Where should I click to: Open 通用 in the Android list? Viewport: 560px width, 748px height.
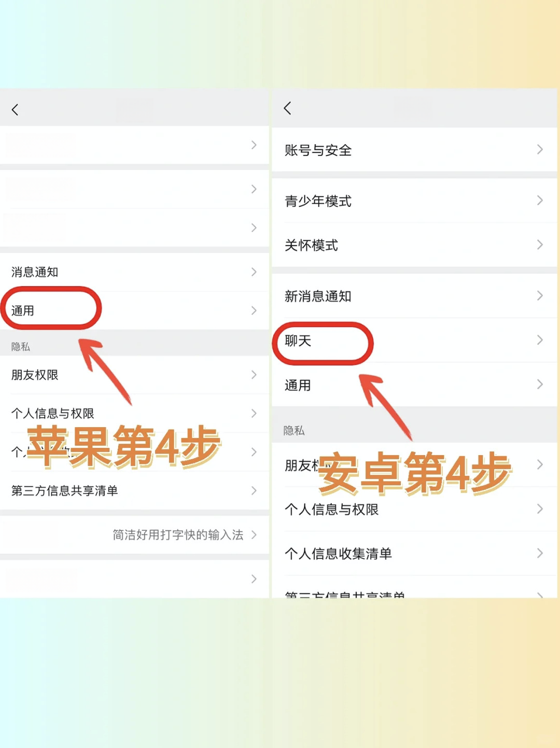(414, 385)
